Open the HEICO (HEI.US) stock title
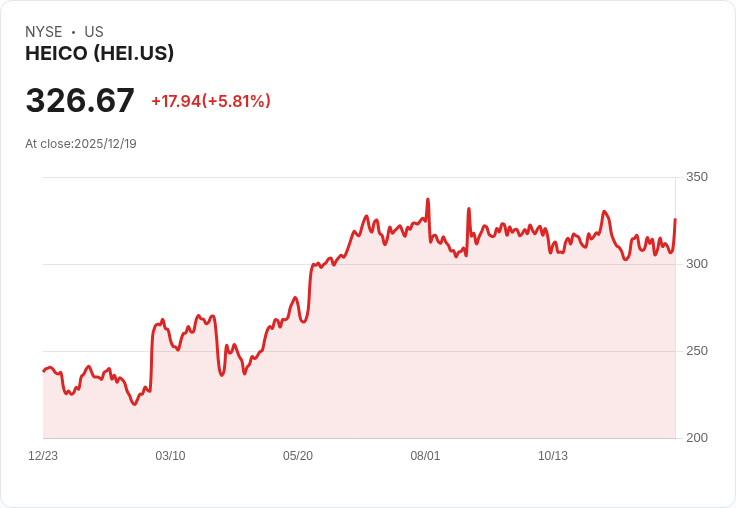The width and height of the screenshot is (736, 508). click(99, 54)
